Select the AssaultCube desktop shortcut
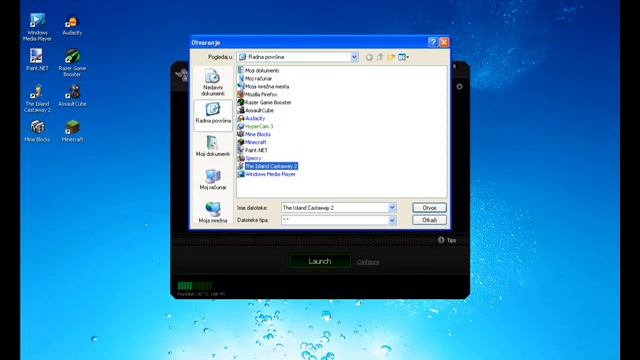Screen dimensions: 640x360 (72, 96)
